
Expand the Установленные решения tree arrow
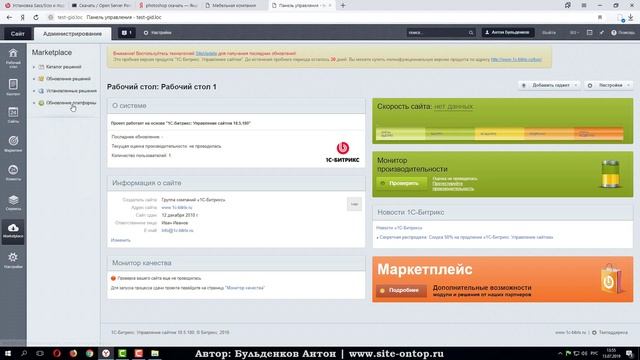34,91
